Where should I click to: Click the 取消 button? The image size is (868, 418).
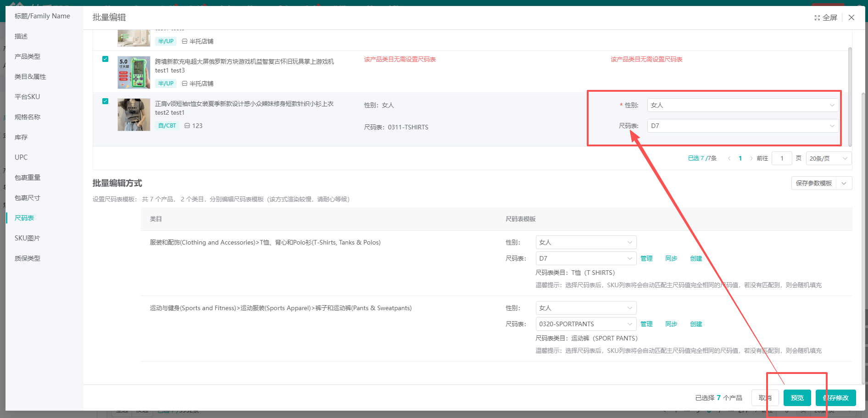coord(765,398)
